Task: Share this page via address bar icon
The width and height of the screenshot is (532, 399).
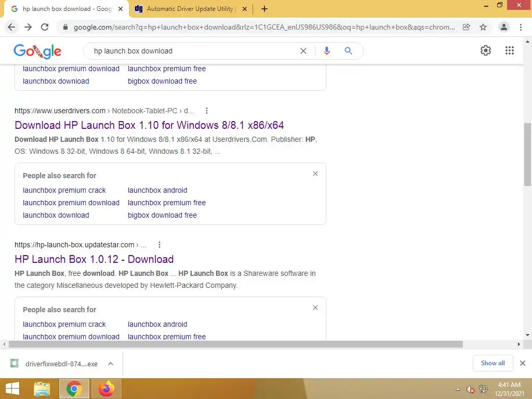Action: click(x=467, y=27)
